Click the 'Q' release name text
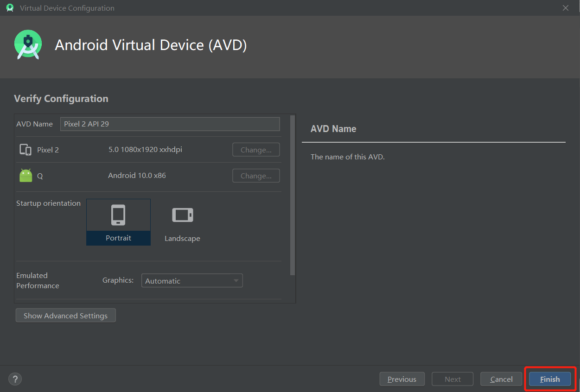 point(40,176)
